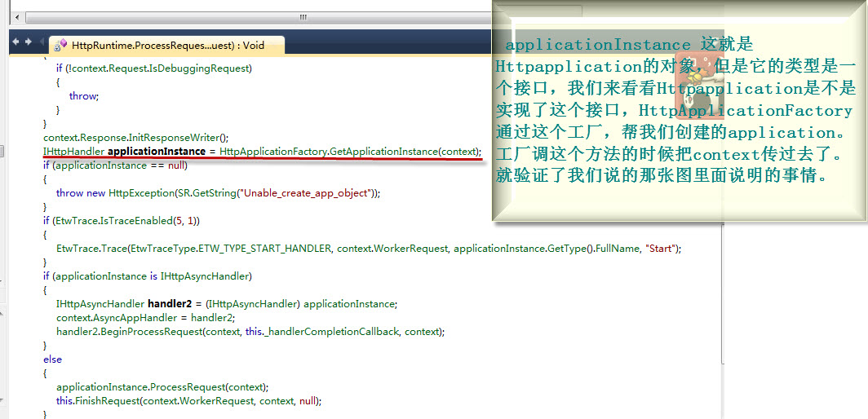Image resolution: width=868 pixels, height=419 pixels.
Task: Open the HttpApplicationFactory class link
Action: tap(272, 151)
